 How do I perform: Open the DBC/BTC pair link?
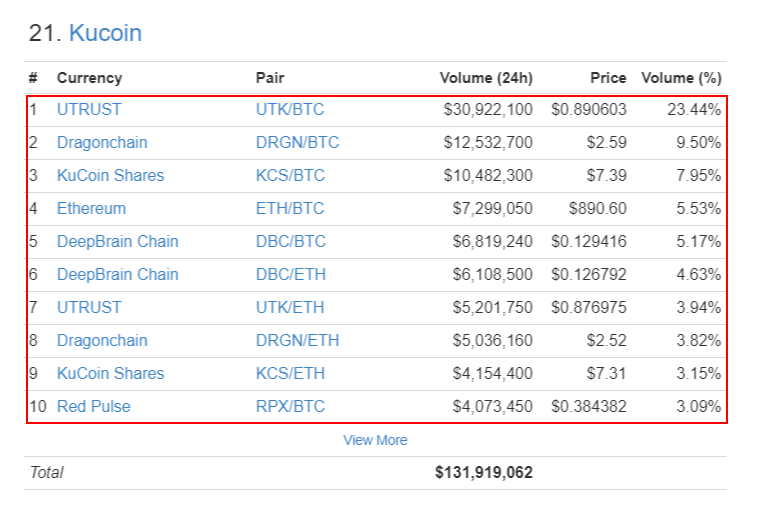tap(291, 241)
